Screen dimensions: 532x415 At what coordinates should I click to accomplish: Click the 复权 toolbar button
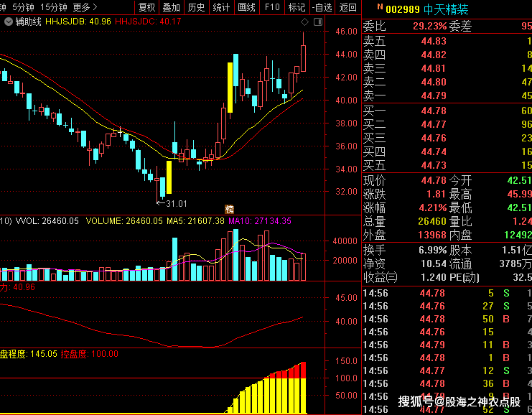(x=147, y=7)
